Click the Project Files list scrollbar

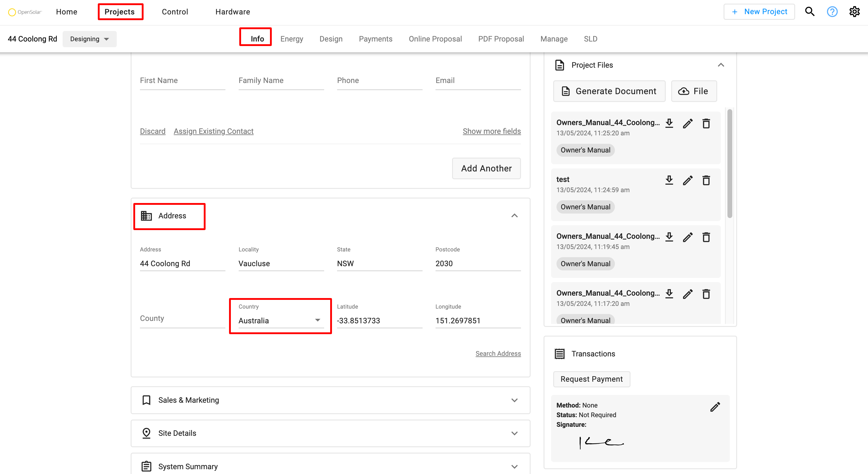tap(730, 164)
